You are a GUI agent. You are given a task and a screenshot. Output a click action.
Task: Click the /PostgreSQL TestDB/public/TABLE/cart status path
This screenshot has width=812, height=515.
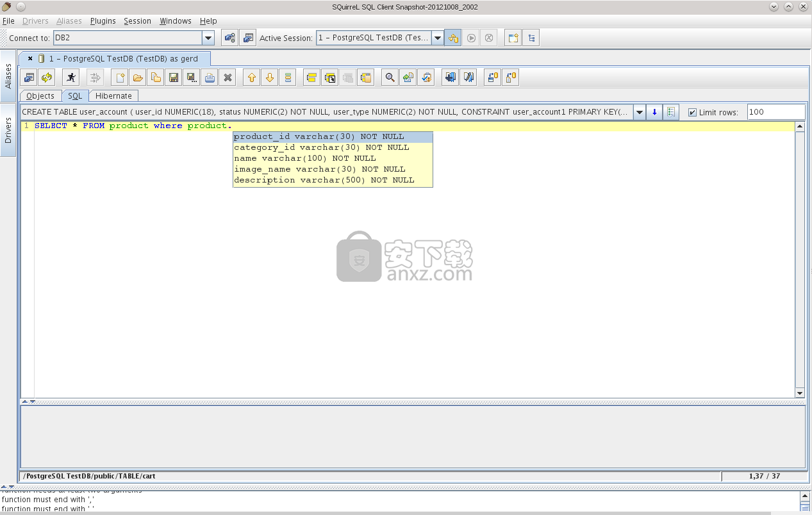[90, 476]
